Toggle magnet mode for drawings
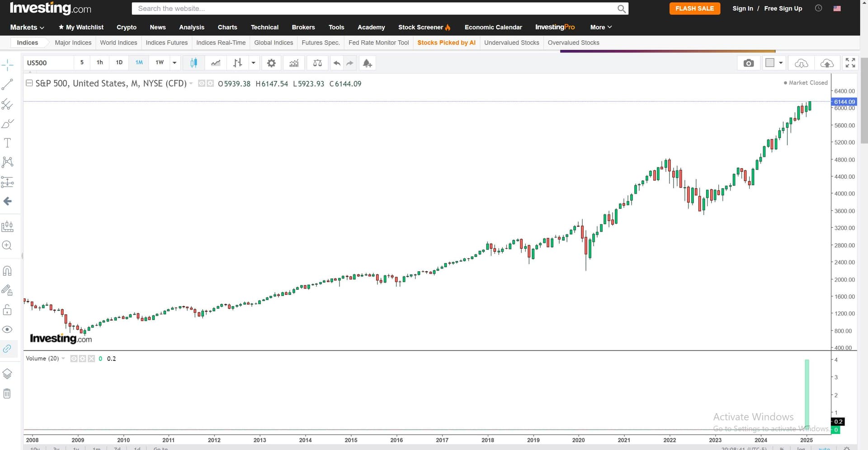 (x=8, y=271)
